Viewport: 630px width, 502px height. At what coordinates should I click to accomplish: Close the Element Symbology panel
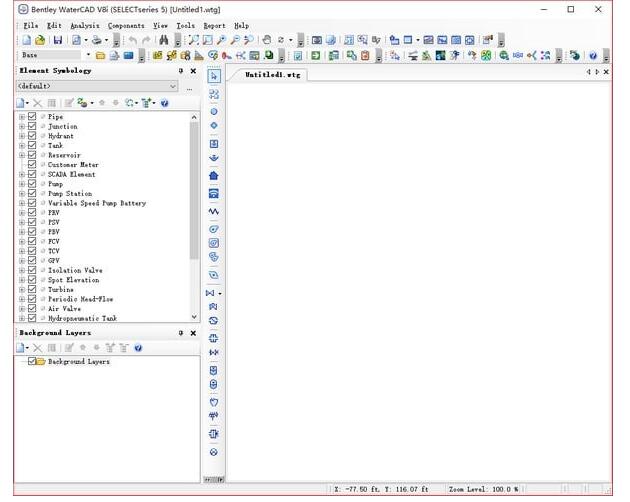pos(193,71)
